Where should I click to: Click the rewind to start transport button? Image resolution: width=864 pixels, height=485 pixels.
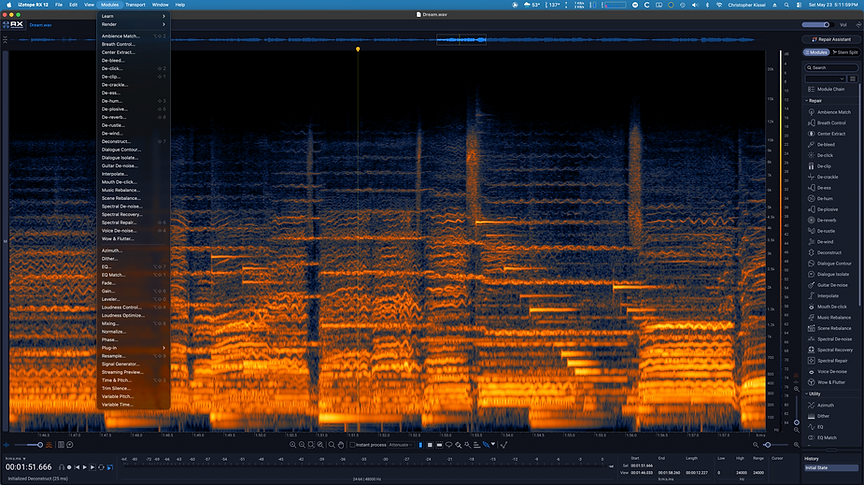(78, 467)
